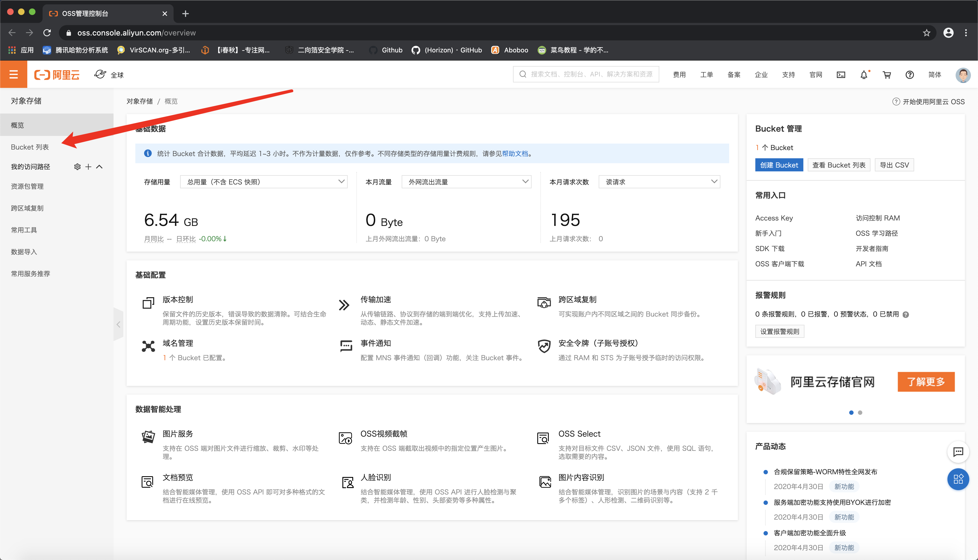Select Bucket 列表 in the sidebar
Viewport: 978px width, 560px height.
pyautogui.click(x=30, y=147)
